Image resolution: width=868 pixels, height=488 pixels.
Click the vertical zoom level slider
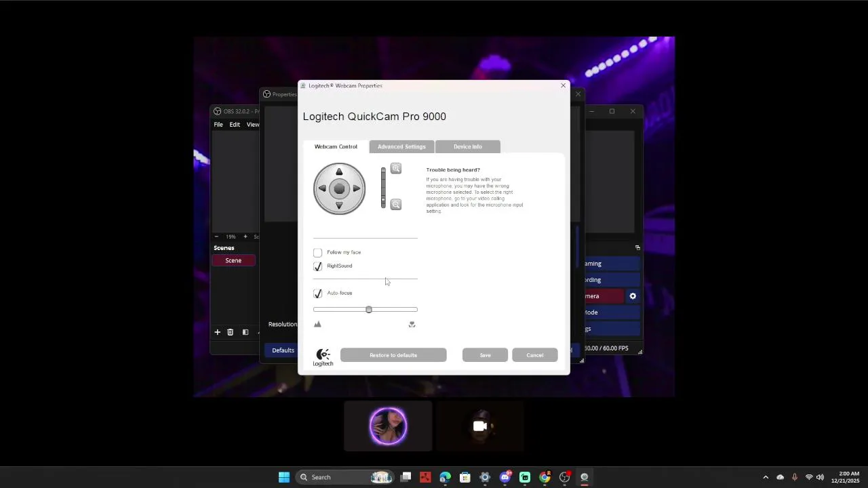pyautogui.click(x=383, y=187)
